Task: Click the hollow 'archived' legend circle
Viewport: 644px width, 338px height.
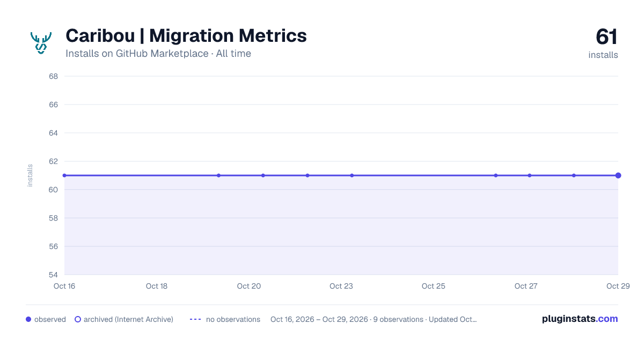Action: pyautogui.click(x=78, y=319)
